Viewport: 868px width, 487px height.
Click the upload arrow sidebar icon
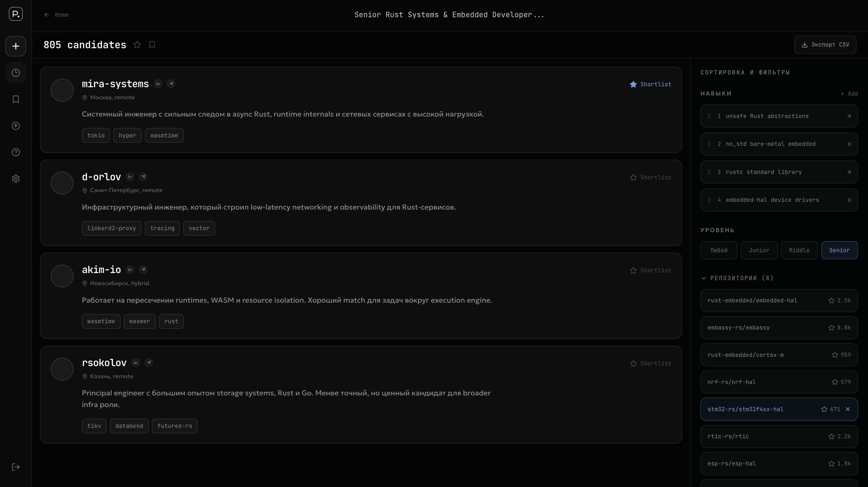click(x=15, y=126)
